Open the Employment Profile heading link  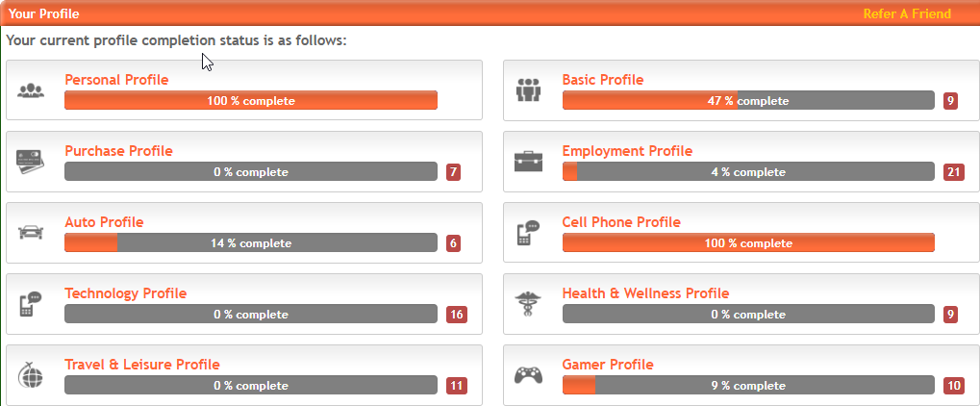point(627,151)
